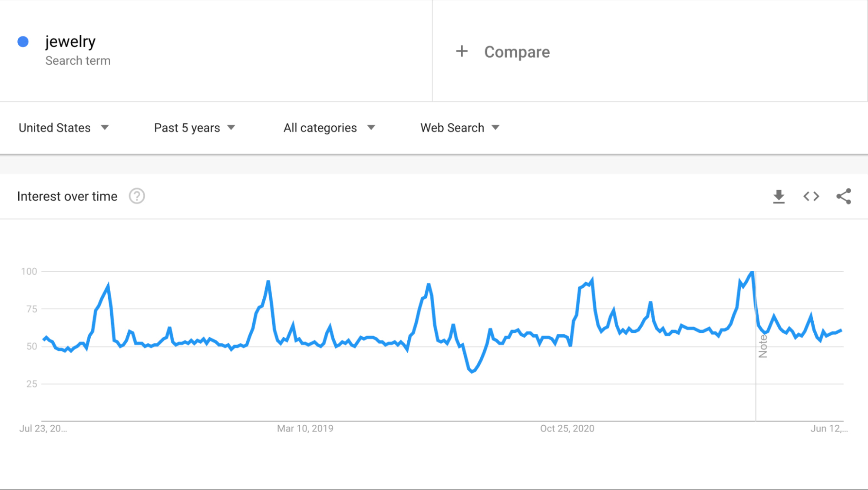Edit the jewelry search term

coord(70,42)
